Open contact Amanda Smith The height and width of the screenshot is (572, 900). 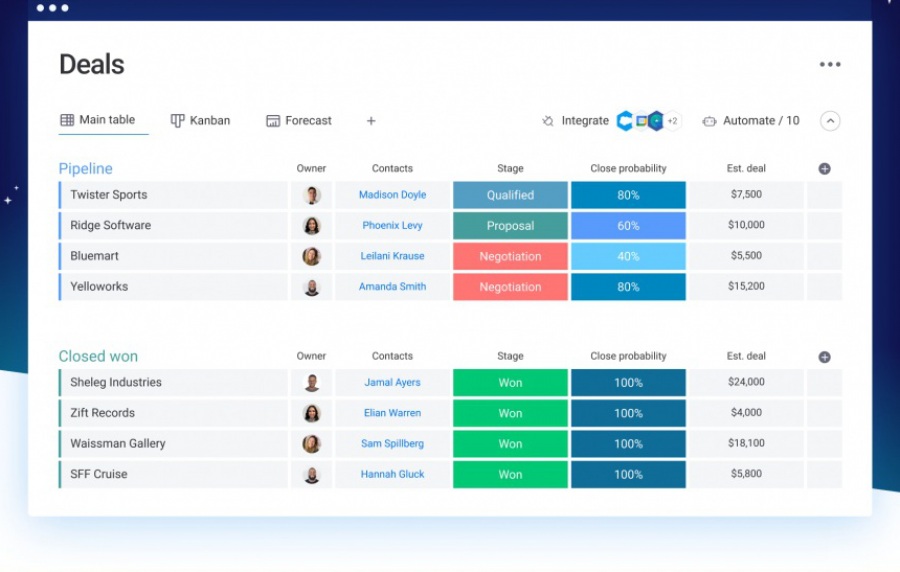pyautogui.click(x=393, y=286)
